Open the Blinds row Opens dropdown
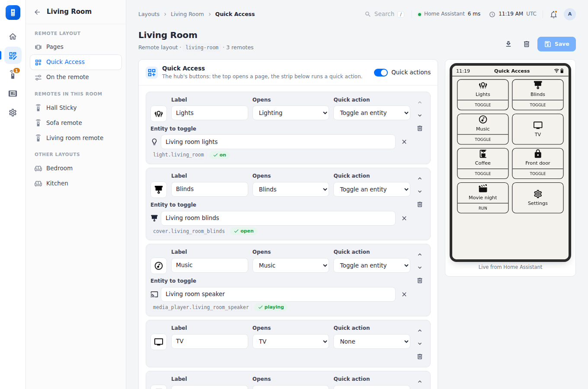The height and width of the screenshot is (389, 588). [291, 189]
